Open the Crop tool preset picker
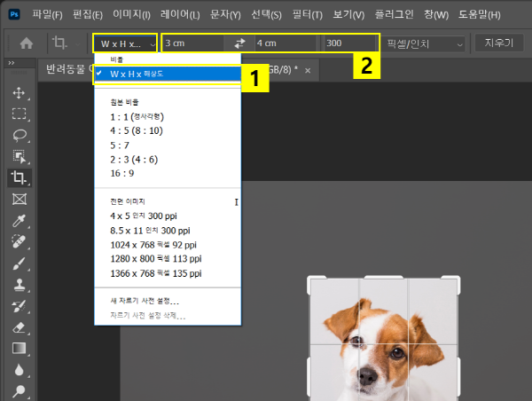The image size is (532, 401). click(66, 43)
